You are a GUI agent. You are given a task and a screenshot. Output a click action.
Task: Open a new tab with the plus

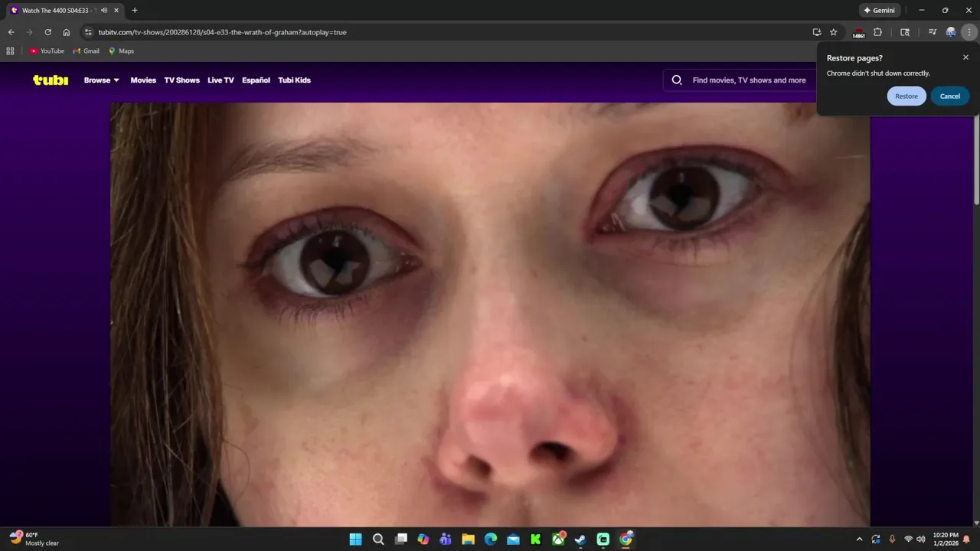pyautogui.click(x=135, y=11)
